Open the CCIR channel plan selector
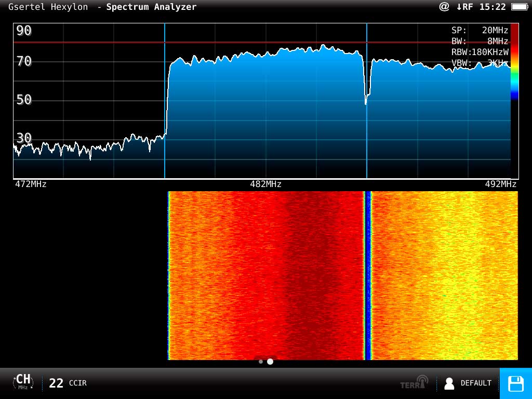532x399 pixels. [78, 383]
